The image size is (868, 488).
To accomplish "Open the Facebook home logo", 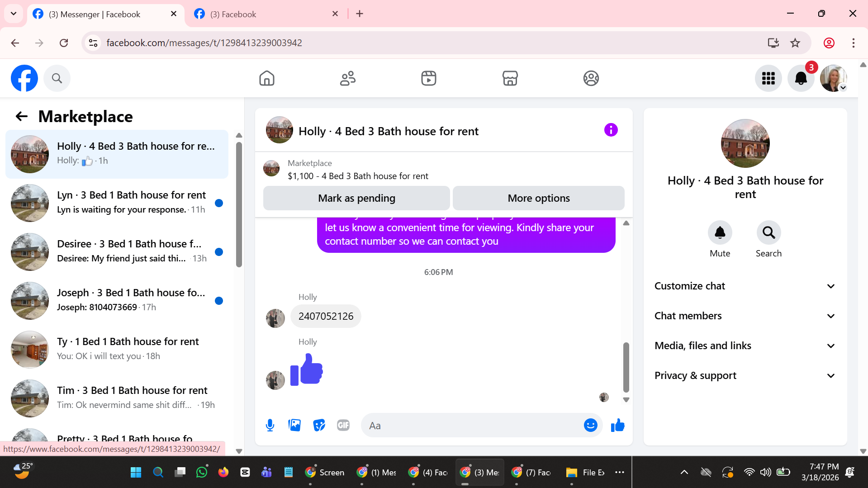I will click(x=24, y=78).
